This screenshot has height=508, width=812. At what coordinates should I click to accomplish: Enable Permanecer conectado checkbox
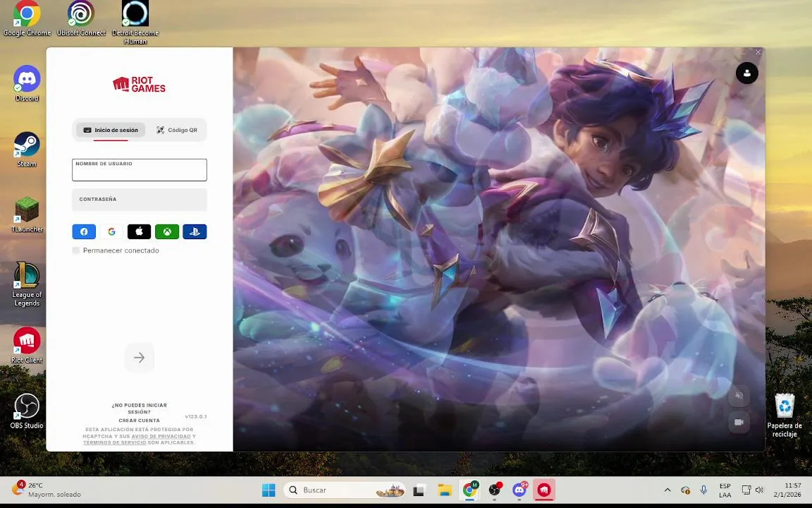point(76,250)
